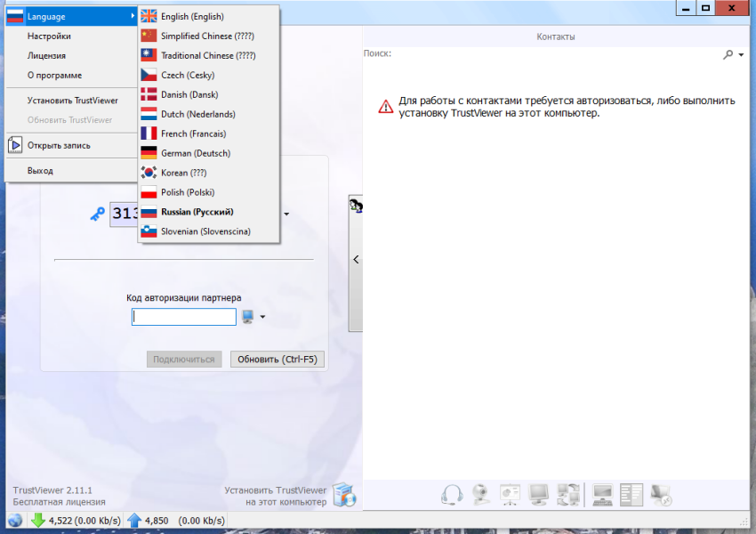Click the monitor with connection arrows icon

661,495
